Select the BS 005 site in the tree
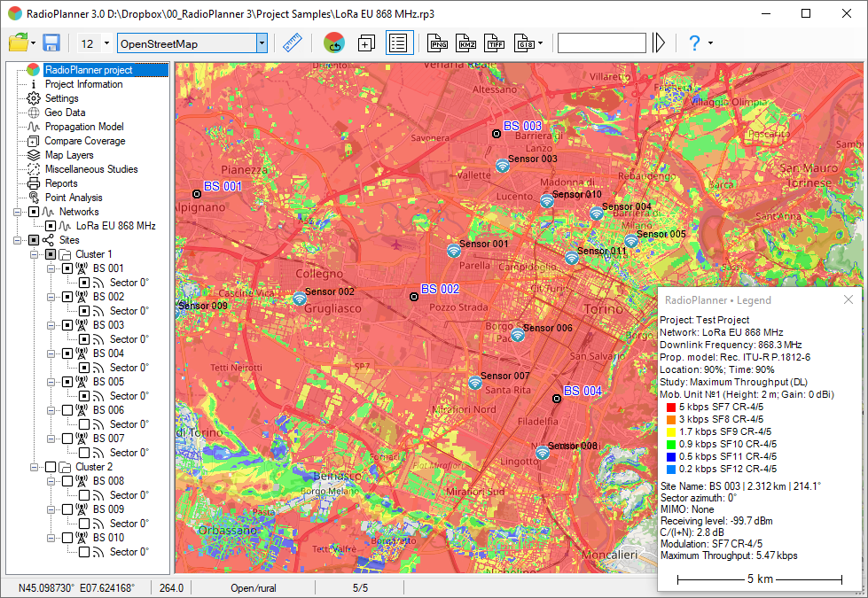Image resolution: width=868 pixels, height=598 pixels. 108,382
